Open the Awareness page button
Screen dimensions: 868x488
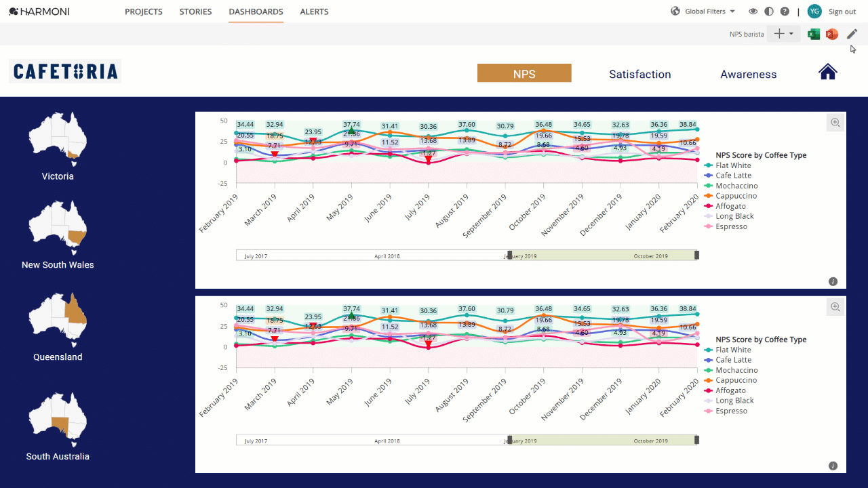point(749,74)
